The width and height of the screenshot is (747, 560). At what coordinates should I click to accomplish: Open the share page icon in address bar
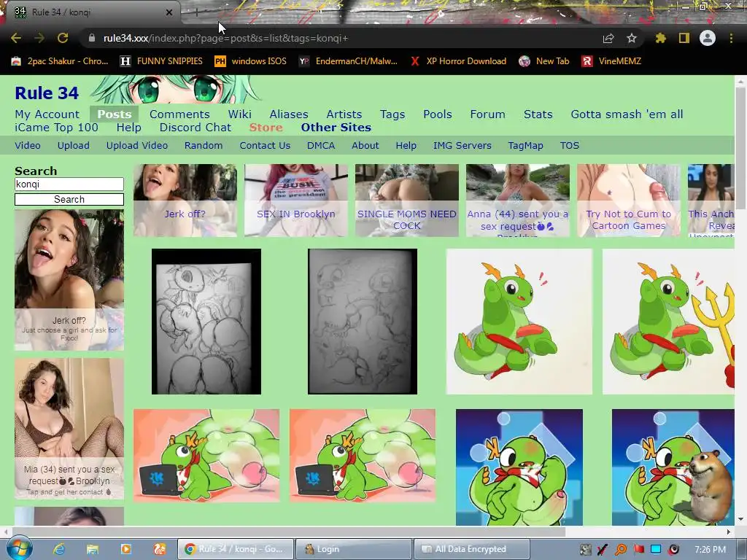(608, 38)
